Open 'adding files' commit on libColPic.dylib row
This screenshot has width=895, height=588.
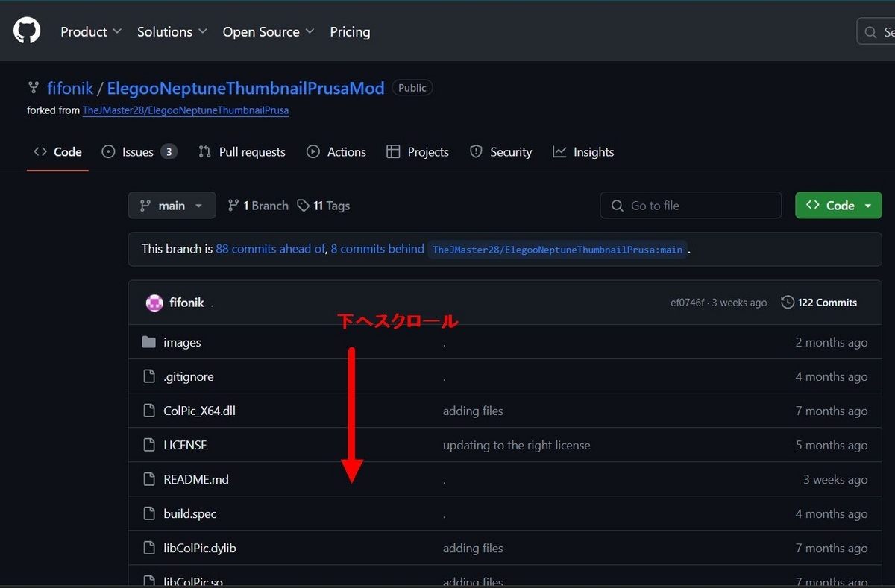473,549
